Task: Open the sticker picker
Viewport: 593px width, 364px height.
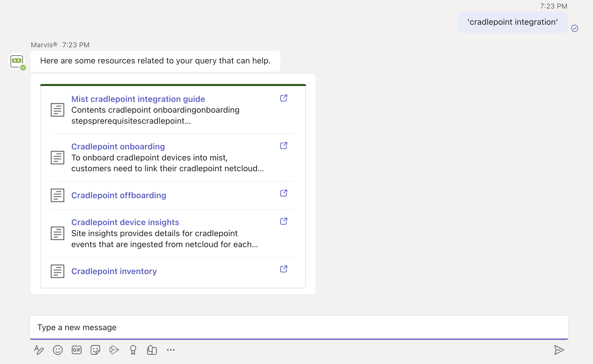Action: click(x=95, y=350)
